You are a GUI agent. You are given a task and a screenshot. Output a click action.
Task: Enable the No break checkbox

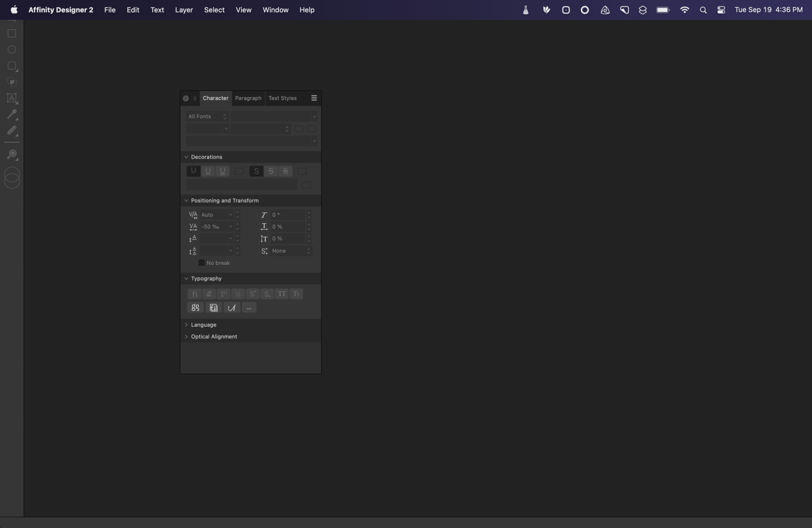pos(202,263)
